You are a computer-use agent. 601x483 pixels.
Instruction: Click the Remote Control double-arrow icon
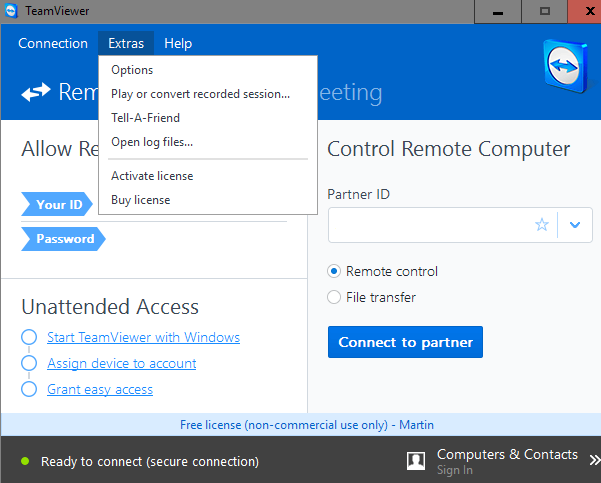36,92
